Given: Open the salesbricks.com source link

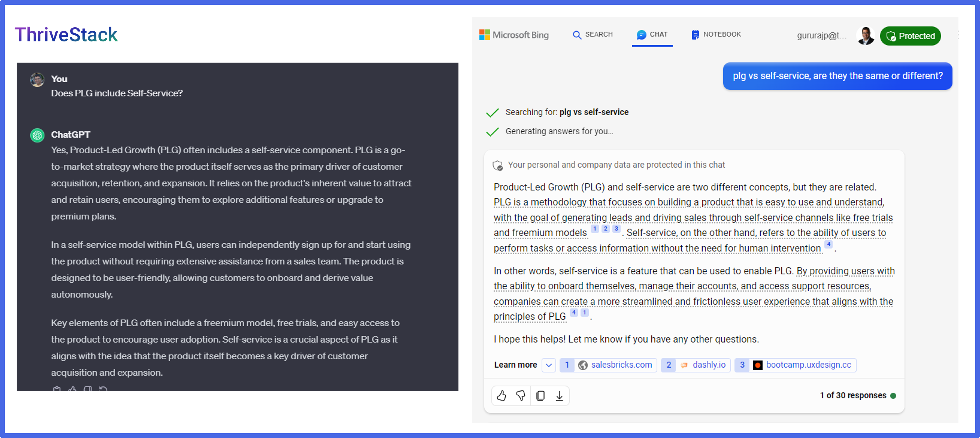Looking at the screenshot, I should 608,365.
